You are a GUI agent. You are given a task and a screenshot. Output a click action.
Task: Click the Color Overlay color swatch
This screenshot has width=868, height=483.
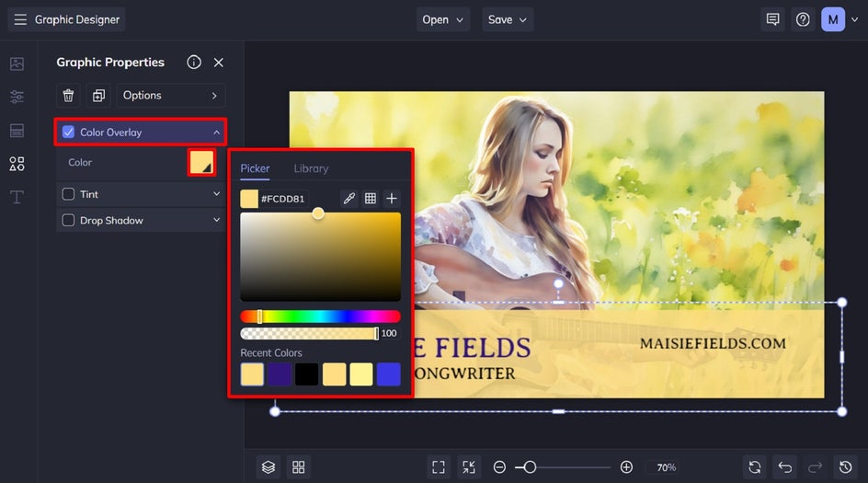pos(201,162)
